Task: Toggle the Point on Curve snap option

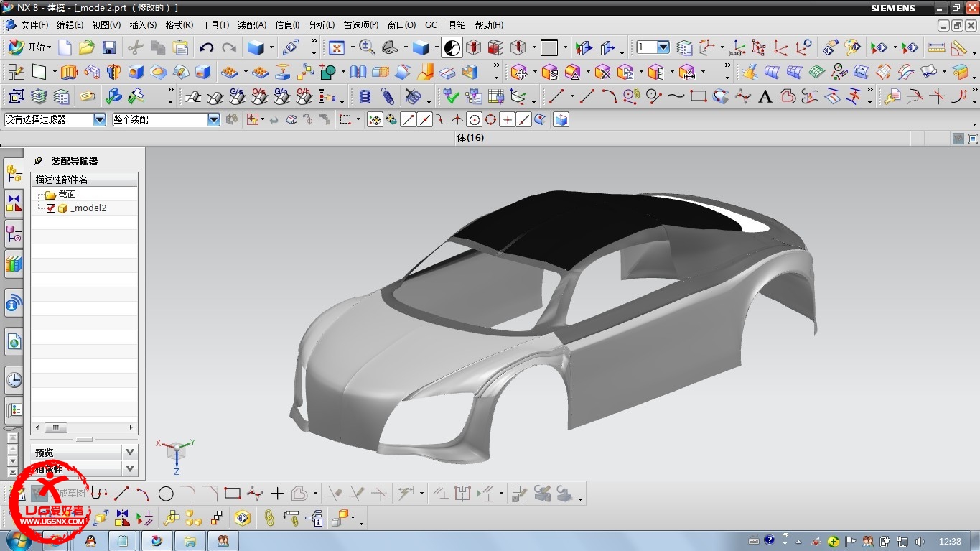Action: (523, 120)
